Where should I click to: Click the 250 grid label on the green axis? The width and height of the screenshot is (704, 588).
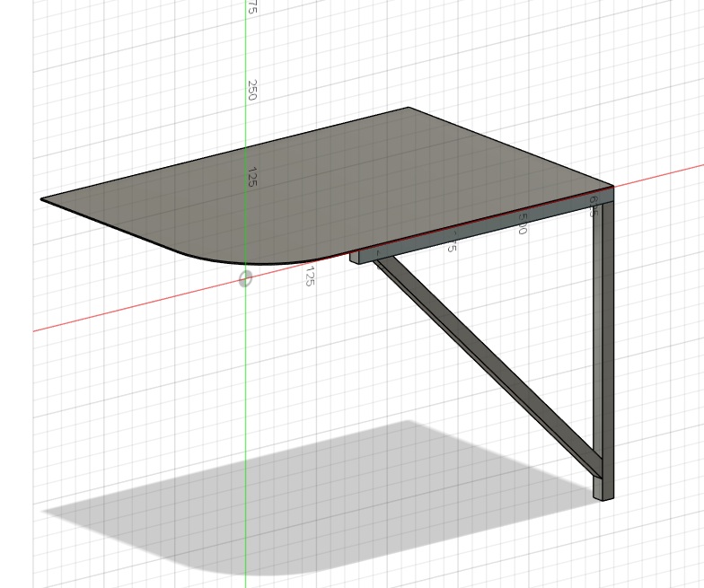coord(252,90)
